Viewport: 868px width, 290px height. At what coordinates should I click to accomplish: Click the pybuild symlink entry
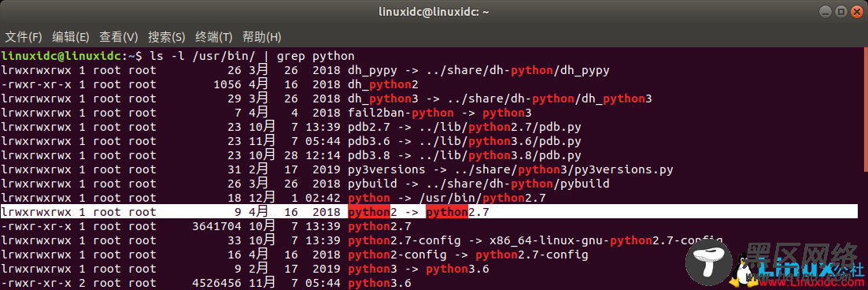pos(478,184)
